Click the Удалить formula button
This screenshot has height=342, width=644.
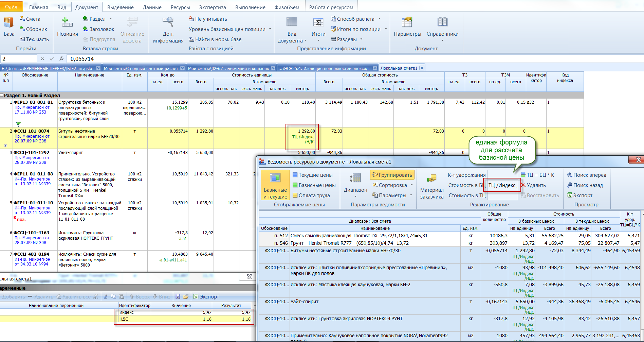point(533,185)
